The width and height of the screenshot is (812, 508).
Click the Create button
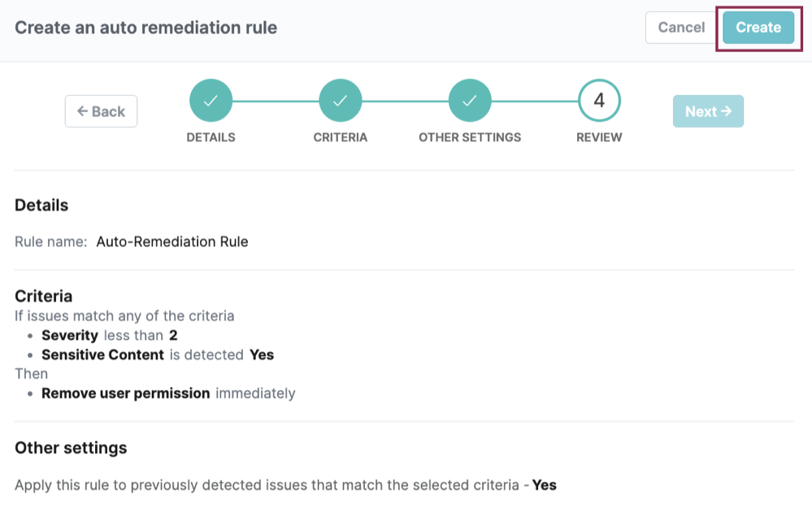pos(758,27)
